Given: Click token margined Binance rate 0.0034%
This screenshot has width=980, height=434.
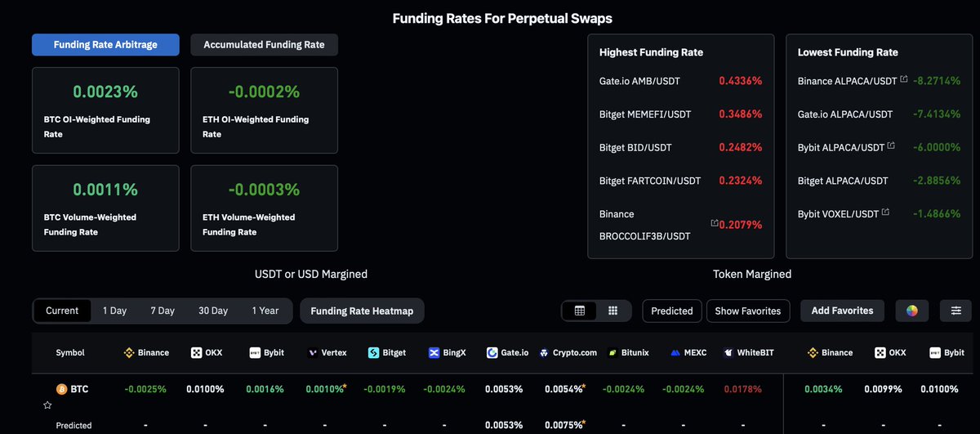Looking at the screenshot, I should [824, 389].
